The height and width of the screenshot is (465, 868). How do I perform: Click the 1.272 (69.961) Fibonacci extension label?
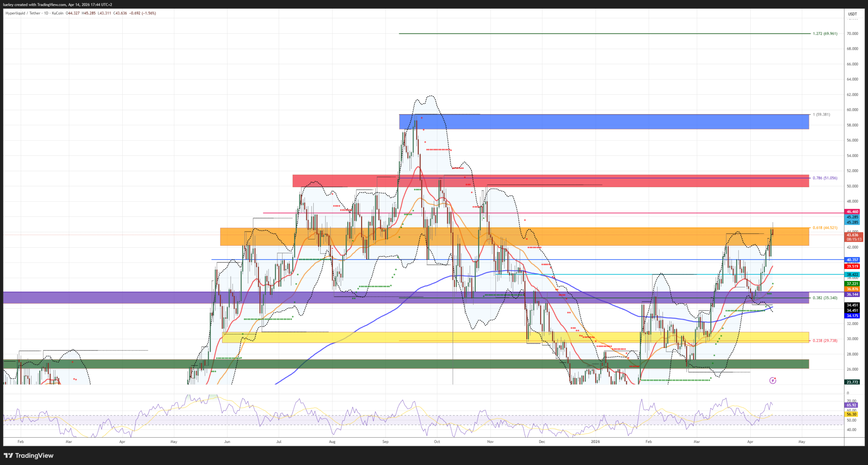tap(825, 34)
